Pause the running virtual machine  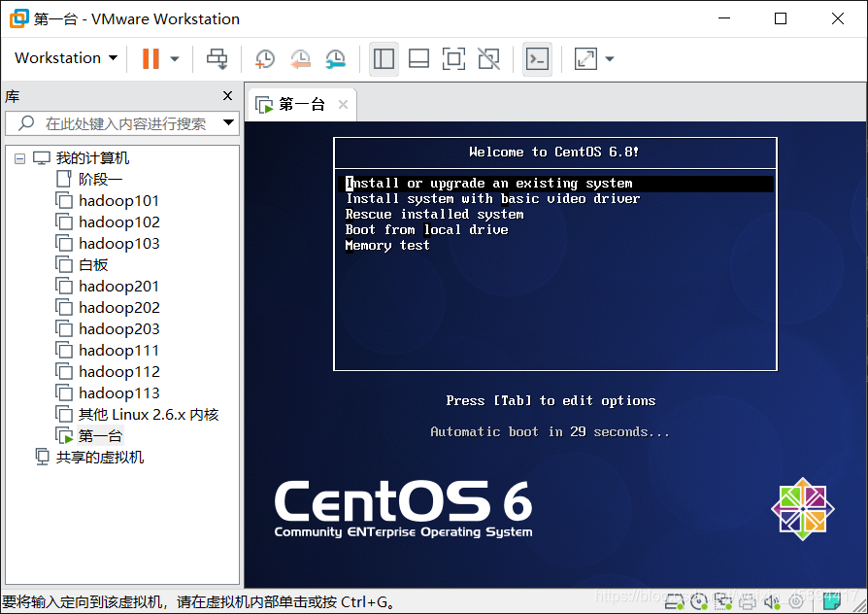point(150,58)
